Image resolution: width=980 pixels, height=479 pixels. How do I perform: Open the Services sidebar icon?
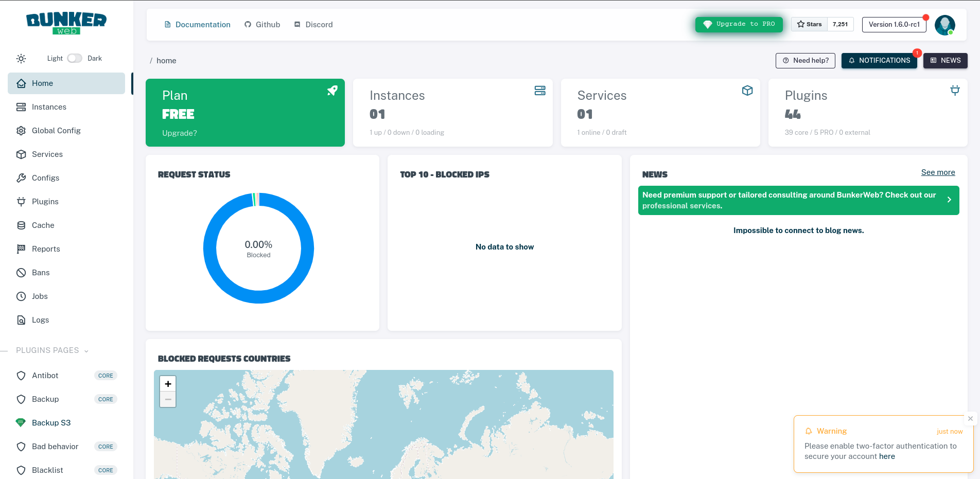point(21,154)
